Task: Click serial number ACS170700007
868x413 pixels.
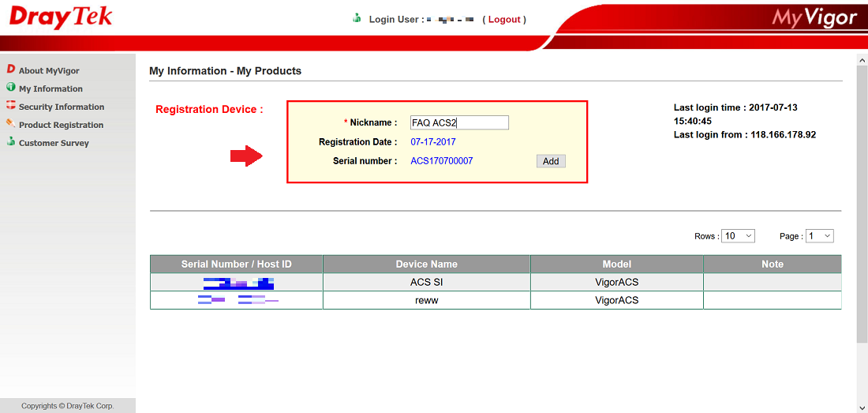Action: tap(441, 161)
